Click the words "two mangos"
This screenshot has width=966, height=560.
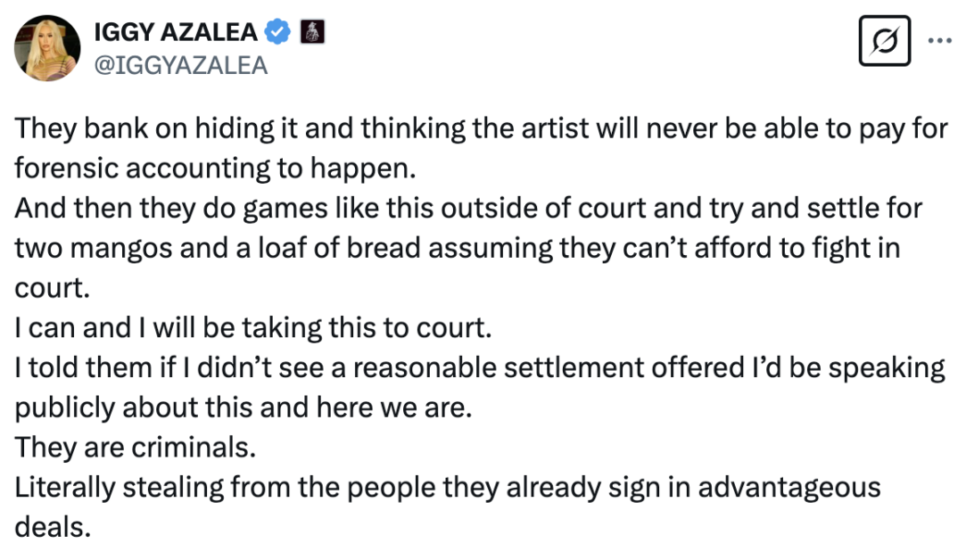94,248
